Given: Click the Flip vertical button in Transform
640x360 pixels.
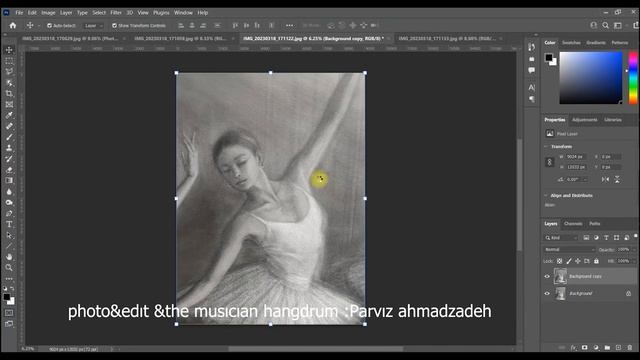Looking at the screenshot, I should pos(617,179).
